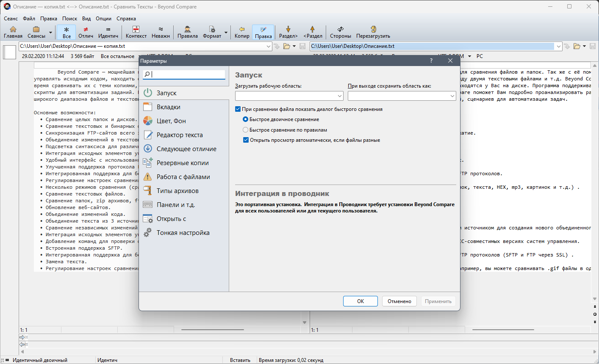Open the Опции menu

pos(103,19)
